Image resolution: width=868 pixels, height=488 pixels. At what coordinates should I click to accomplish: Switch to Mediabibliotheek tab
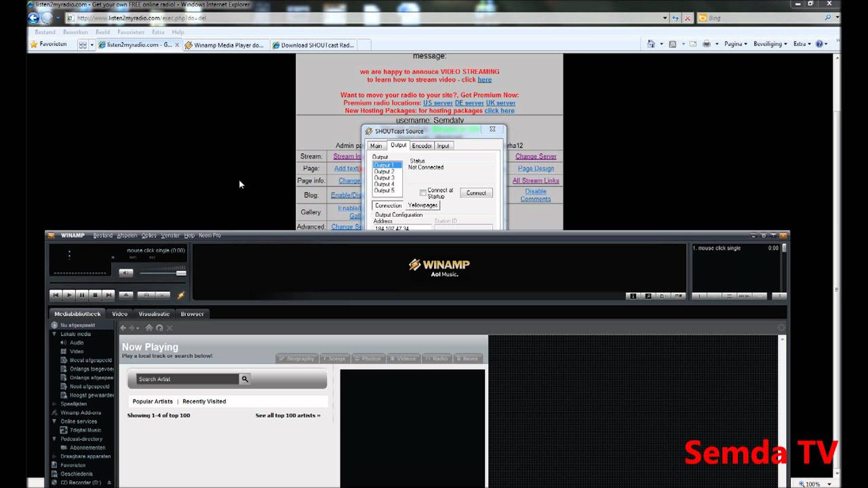click(77, 314)
